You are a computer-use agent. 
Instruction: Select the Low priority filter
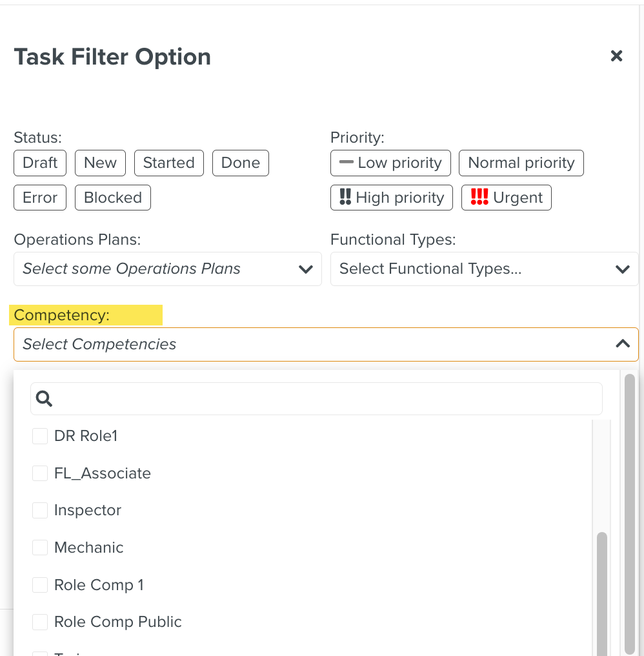click(390, 163)
